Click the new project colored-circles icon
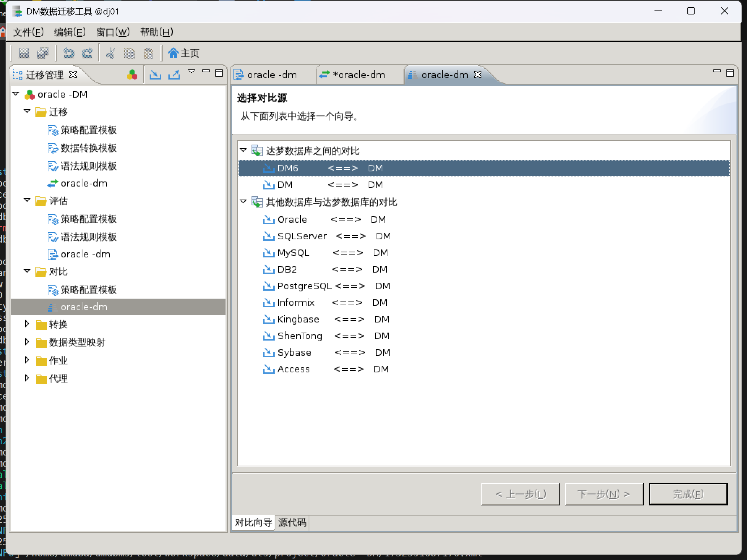The image size is (747, 560). (x=132, y=74)
